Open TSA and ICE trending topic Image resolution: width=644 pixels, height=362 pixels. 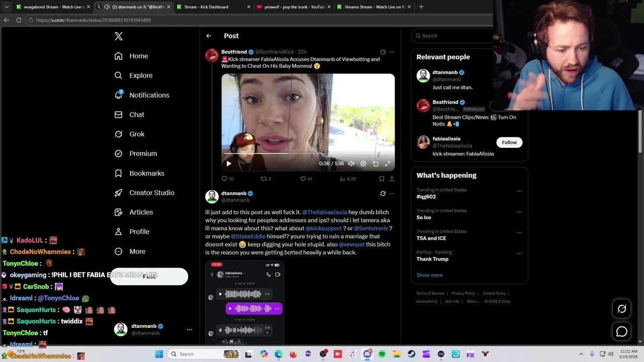pyautogui.click(x=431, y=238)
